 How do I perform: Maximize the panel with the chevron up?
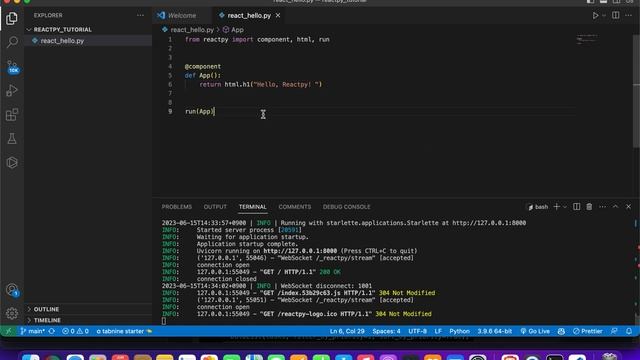point(615,207)
